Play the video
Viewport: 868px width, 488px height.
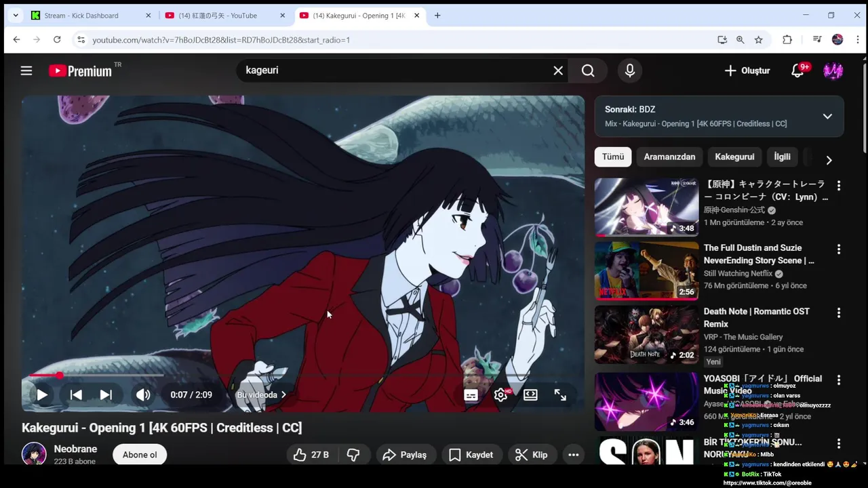(42, 394)
